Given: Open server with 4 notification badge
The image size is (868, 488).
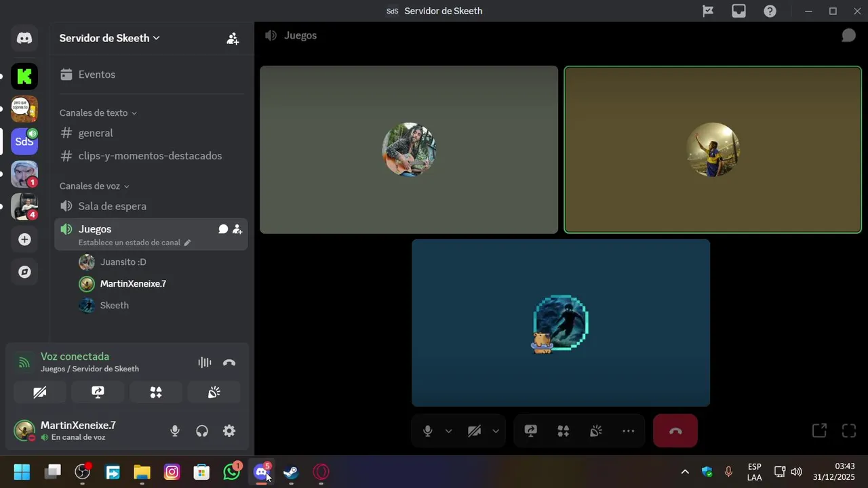Looking at the screenshot, I should [x=24, y=207].
